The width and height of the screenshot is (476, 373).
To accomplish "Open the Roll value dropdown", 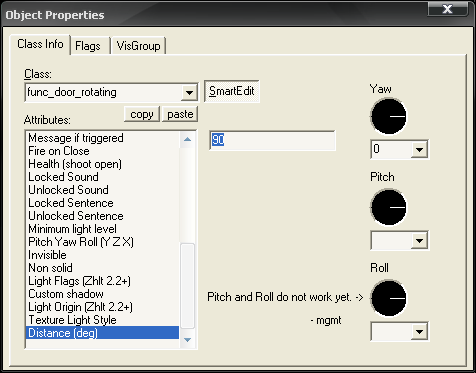I will 419,331.
